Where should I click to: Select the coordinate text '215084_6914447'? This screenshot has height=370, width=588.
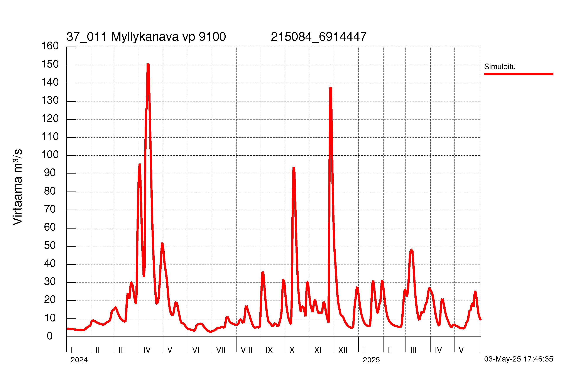tap(319, 37)
